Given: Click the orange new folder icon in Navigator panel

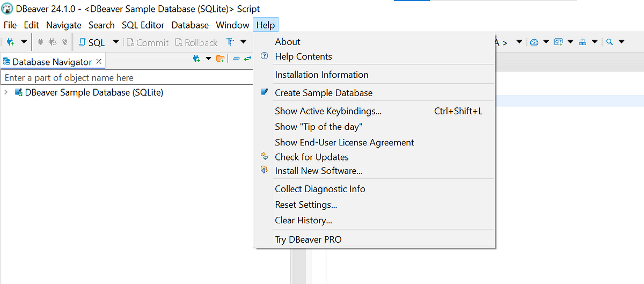Looking at the screenshot, I should [x=221, y=59].
